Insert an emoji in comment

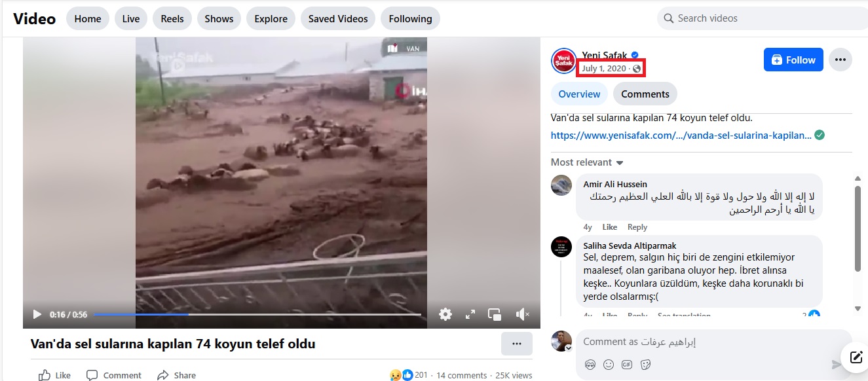[609, 364]
